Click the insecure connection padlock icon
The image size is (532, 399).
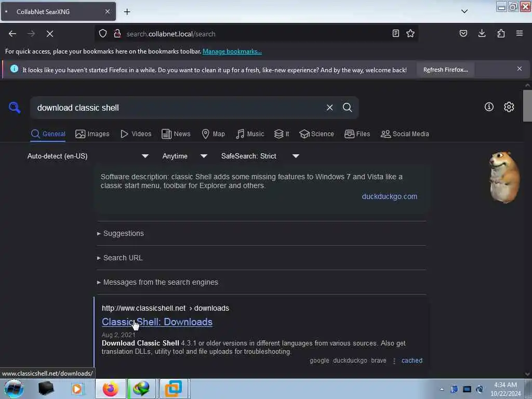click(x=117, y=34)
